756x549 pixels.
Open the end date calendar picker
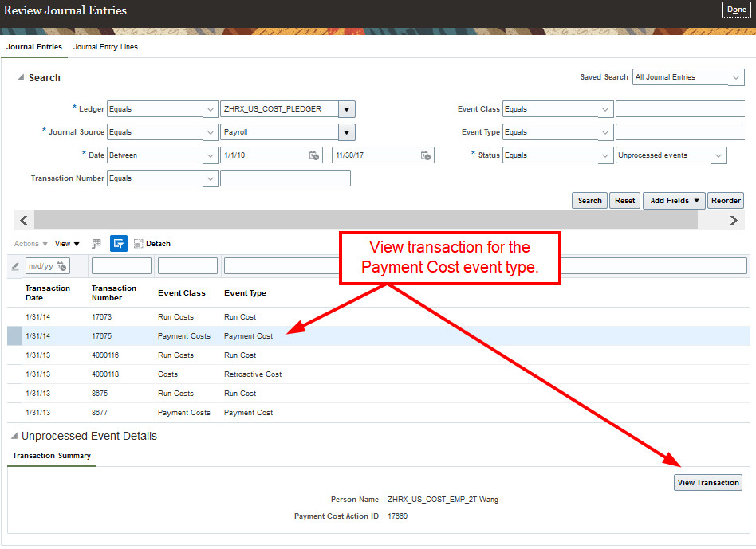425,155
